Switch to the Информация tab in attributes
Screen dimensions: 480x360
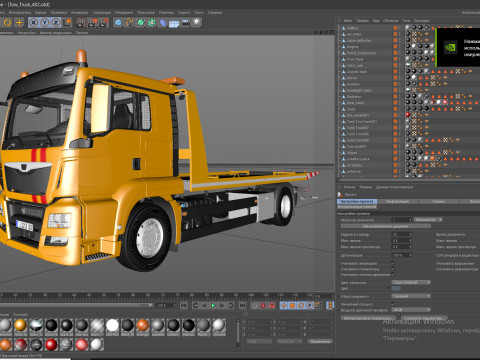point(397,202)
